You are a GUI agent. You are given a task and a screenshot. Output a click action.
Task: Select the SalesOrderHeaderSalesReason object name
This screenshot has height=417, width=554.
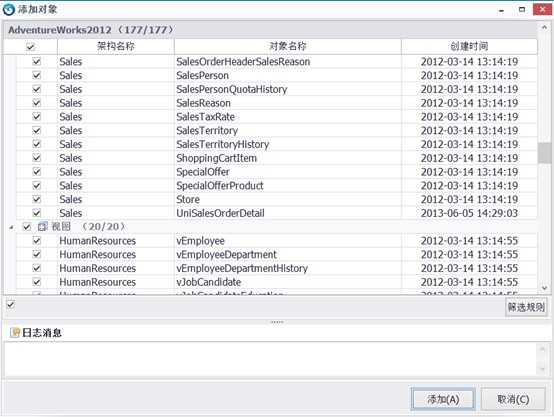[243, 61]
